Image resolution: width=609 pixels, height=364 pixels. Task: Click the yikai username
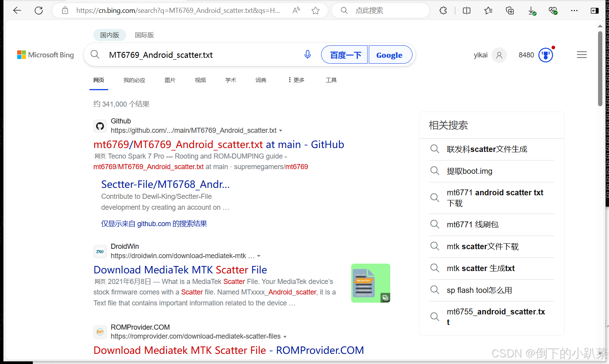click(480, 55)
